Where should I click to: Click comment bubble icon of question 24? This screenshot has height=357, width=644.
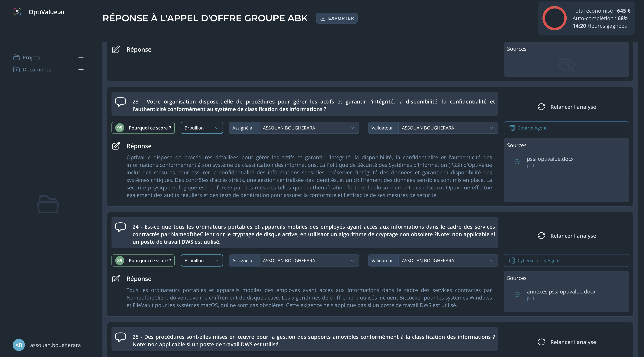[x=120, y=227]
